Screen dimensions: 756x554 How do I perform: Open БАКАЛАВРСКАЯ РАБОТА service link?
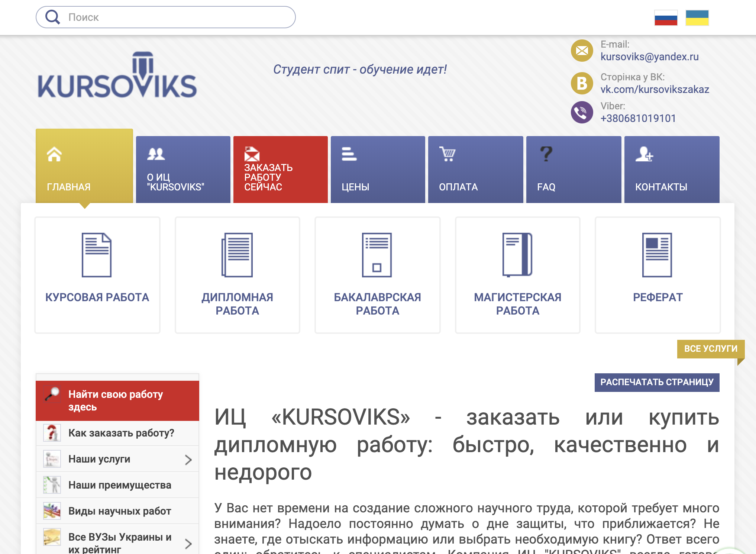click(x=377, y=304)
